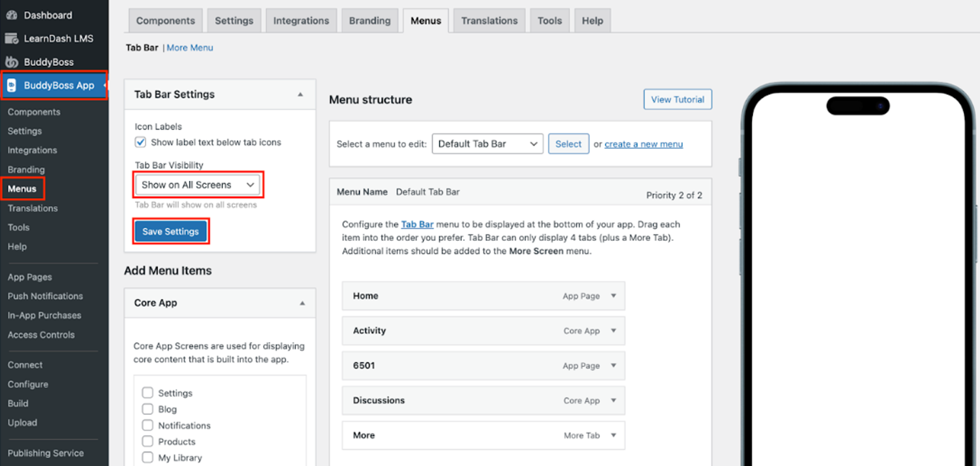The width and height of the screenshot is (980, 466).
Task: Open Push Notifications in the sidebar
Action: pos(45,296)
